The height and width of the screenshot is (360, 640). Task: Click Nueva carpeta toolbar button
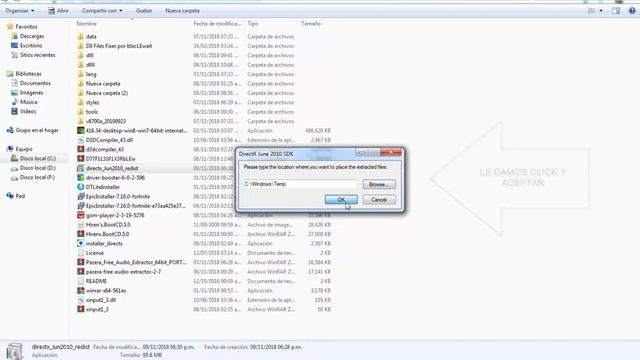click(x=182, y=11)
